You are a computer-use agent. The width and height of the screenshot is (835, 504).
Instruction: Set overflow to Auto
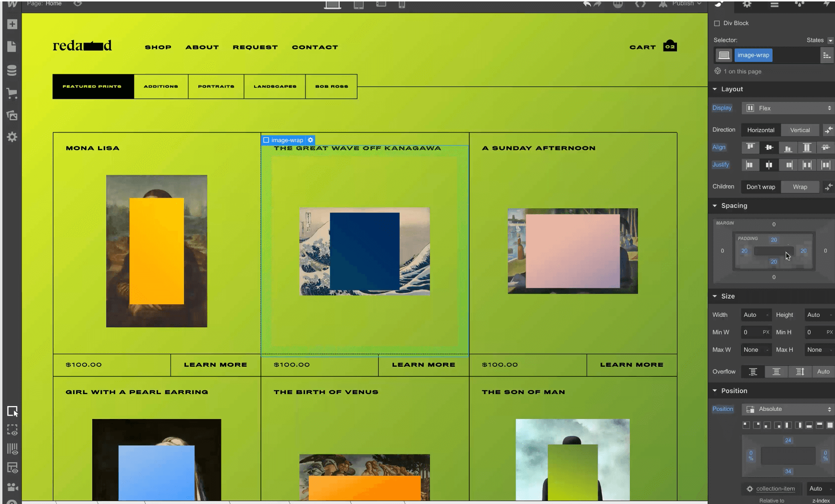point(823,372)
